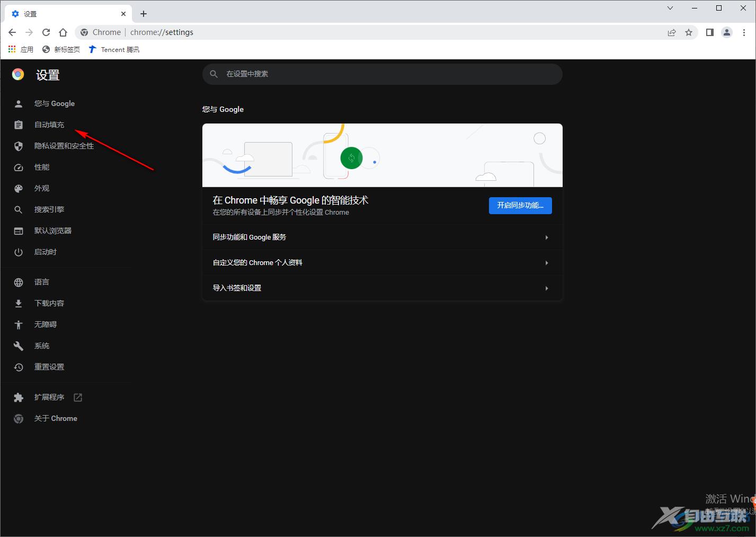756x537 pixels.
Task: Select the 设置 browser tab
Action: [69, 14]
